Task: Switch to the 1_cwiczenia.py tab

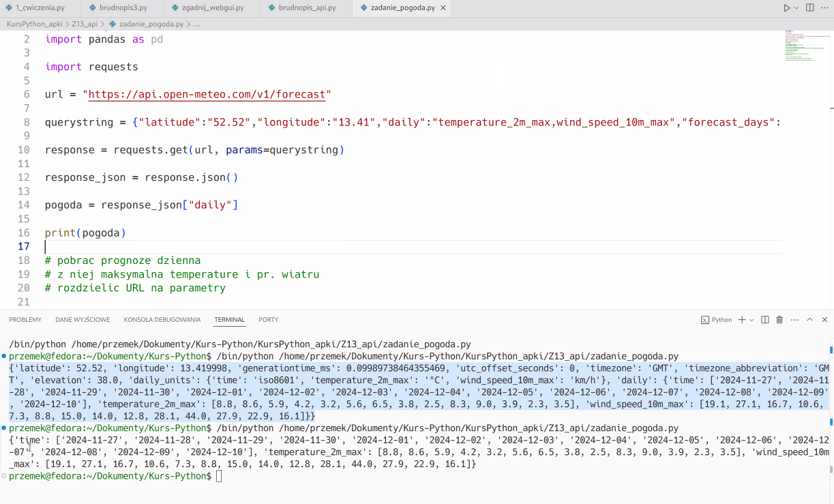Action: (40, 8)
